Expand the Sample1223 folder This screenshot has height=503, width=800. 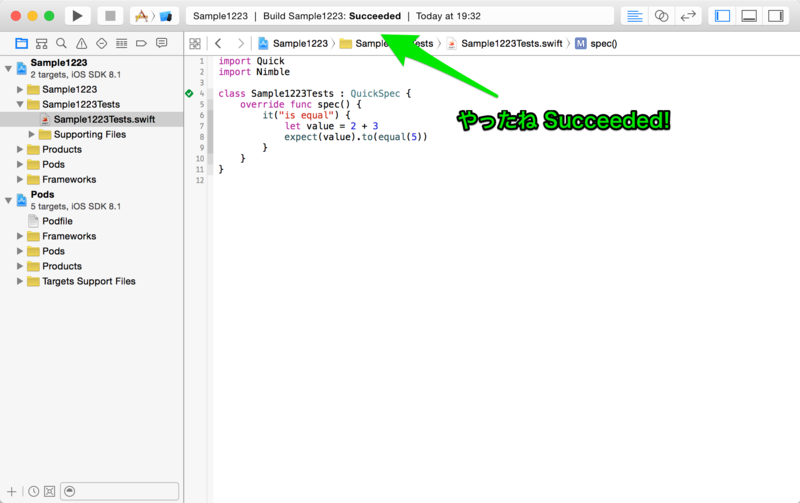(x=19, y=89)
